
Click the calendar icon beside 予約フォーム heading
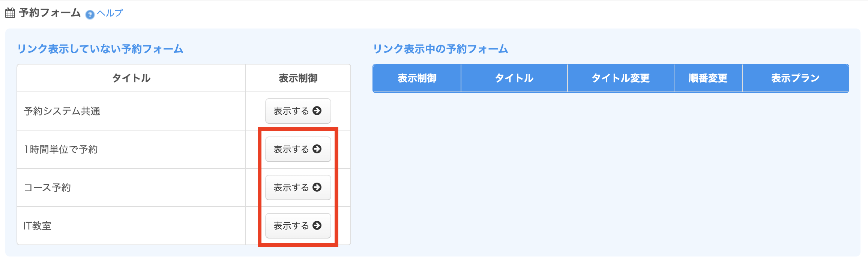click(x=10, y=13)
